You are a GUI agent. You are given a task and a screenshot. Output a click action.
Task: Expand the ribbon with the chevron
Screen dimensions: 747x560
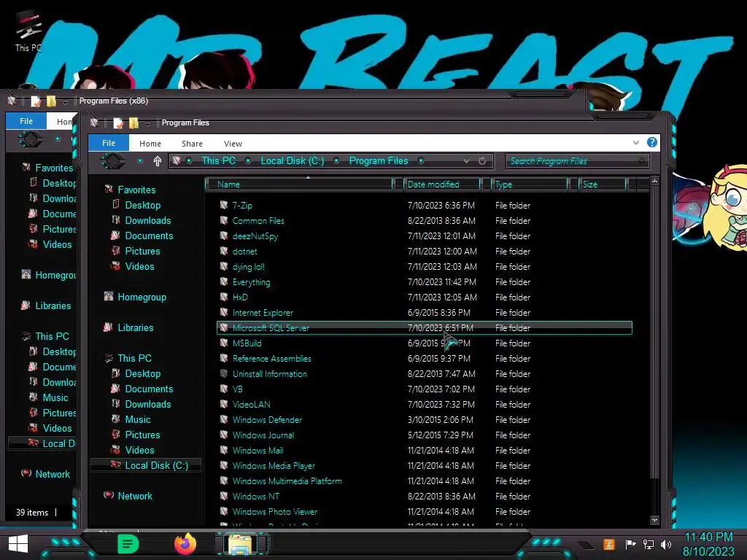pyautogui.click(x=635, y=142)
